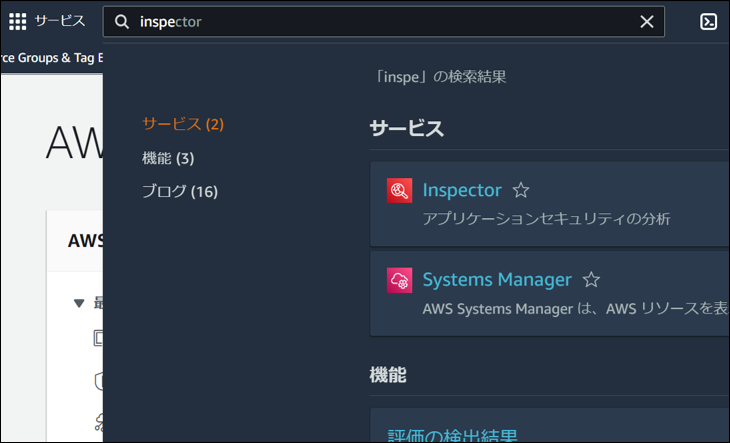Image resolution: width=730 pixels, height=443 pixels.
Task: Favorite Systems Manager with the star toggle
Action: 591,280
